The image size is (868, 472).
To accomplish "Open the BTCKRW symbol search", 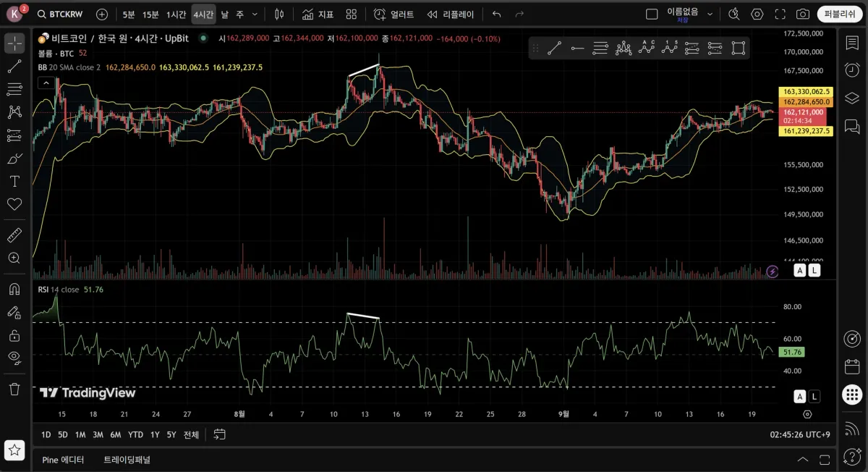I will click(x=61, y=14).
